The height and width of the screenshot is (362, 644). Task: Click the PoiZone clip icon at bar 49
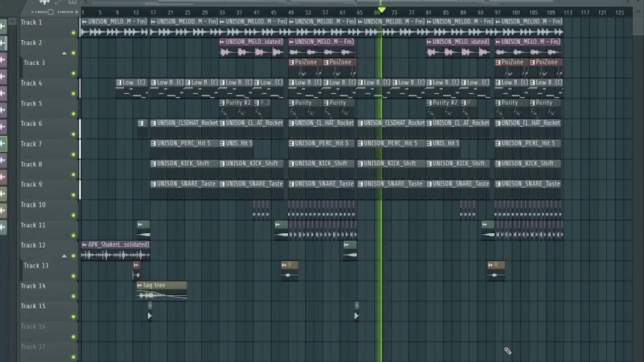coord(291,62)
